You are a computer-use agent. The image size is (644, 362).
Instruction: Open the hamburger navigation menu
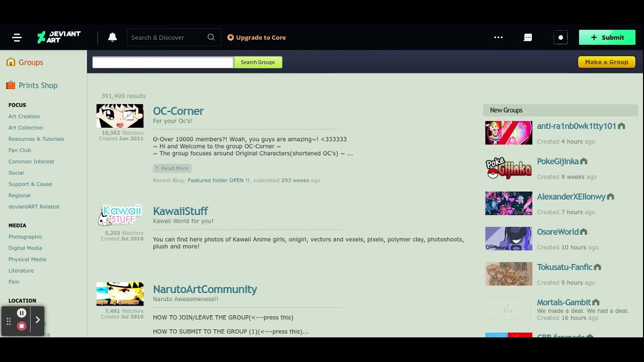17,38
